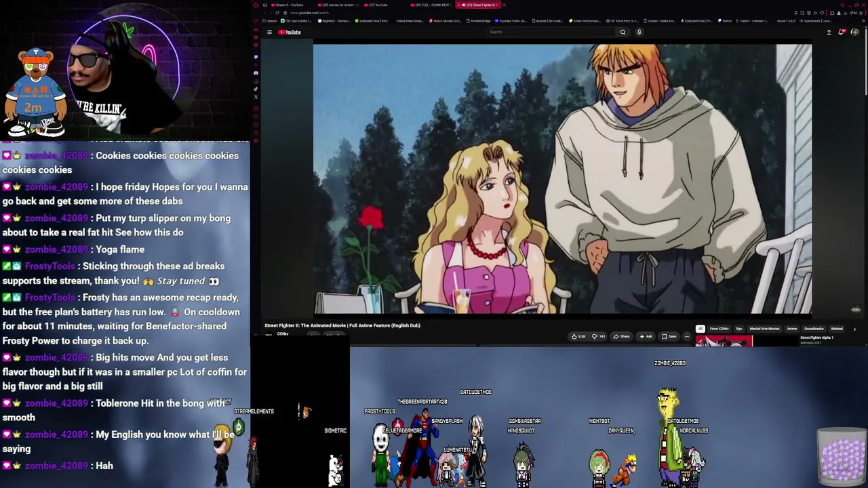The height and width of the screenshot is (488, 868).
Task: Click the browser address bar URL
Action: [309, 13]
